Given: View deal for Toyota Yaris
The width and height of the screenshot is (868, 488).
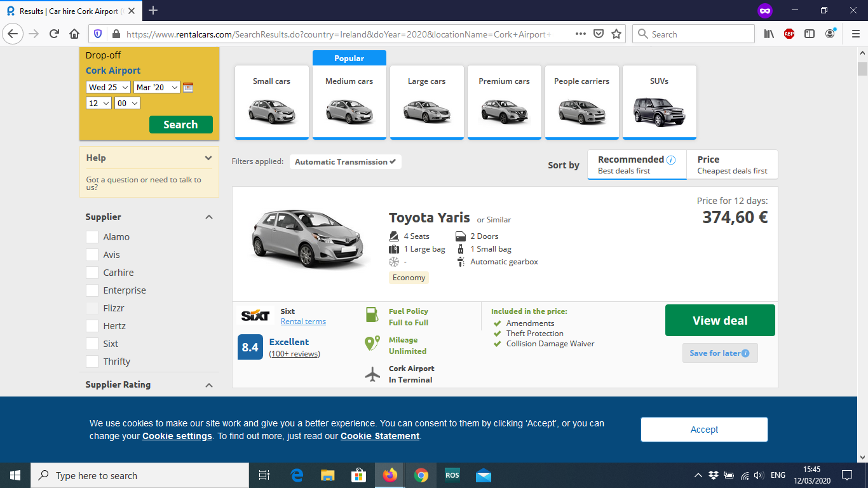Looking at the screenshot, I should (x=720, y=320).
